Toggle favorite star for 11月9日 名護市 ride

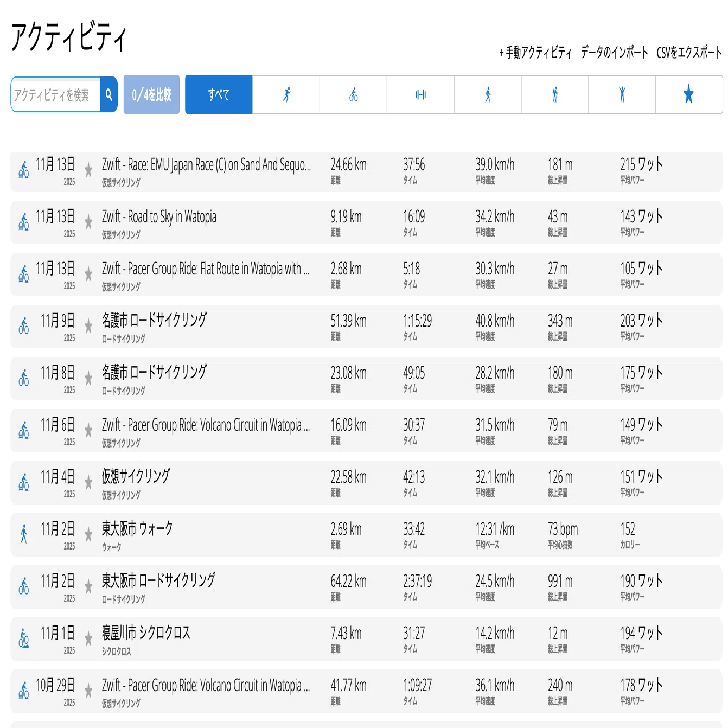(x=88, y=327)
